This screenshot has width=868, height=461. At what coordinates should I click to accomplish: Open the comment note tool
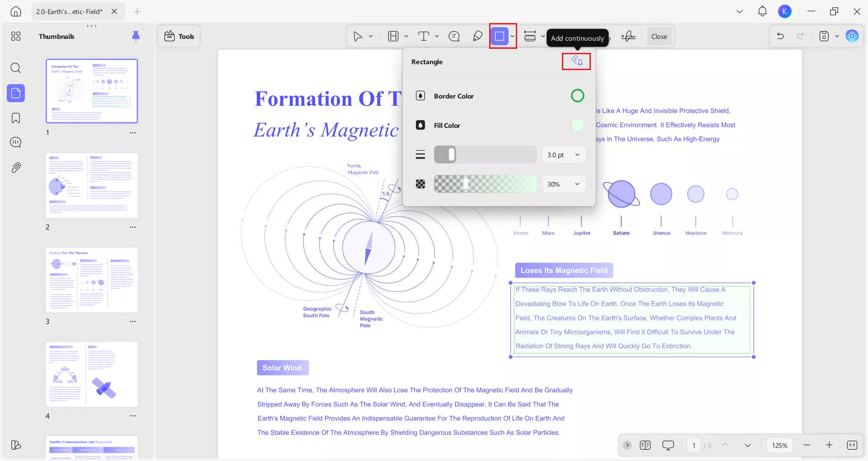pyautogui.click(x=454, y=36)
